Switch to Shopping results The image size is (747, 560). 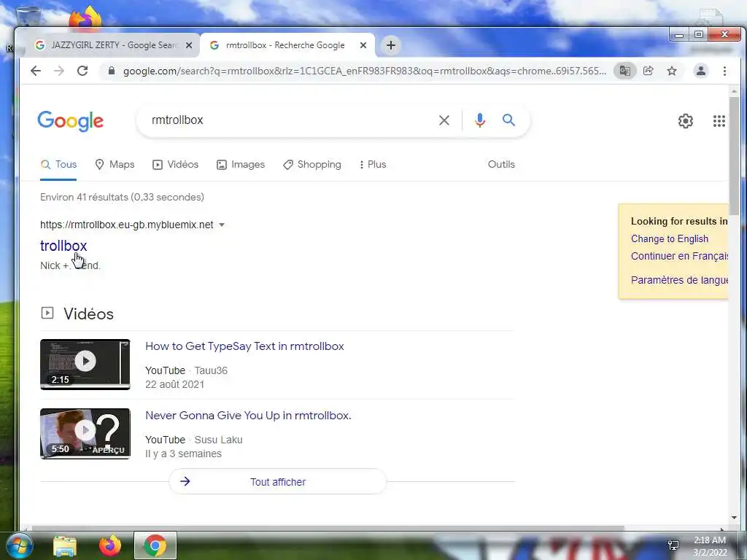coord(312,165)
